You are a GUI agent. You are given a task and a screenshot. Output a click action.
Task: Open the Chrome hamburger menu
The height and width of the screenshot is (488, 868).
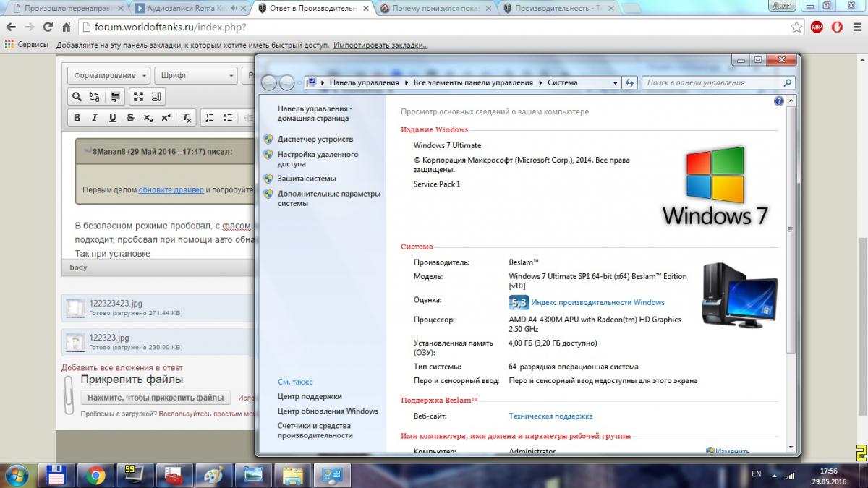856,27
